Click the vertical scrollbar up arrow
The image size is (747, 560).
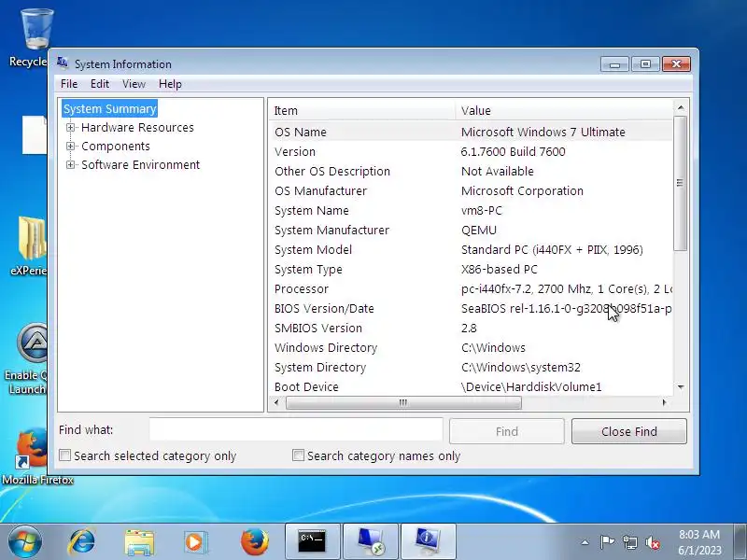[681, 108]
